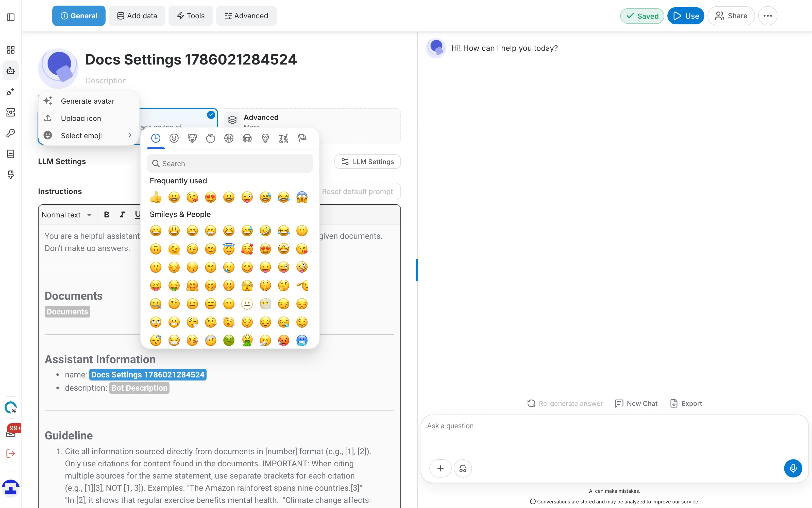Click the Share button
Viewport: 812px width, 508px height.
(x=731, y=16)
